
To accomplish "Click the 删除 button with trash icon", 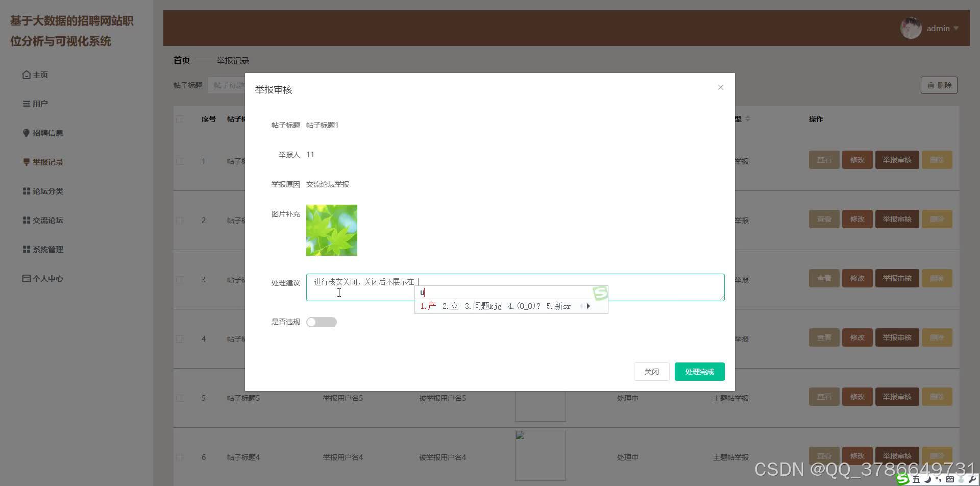I will pos(939,85).
